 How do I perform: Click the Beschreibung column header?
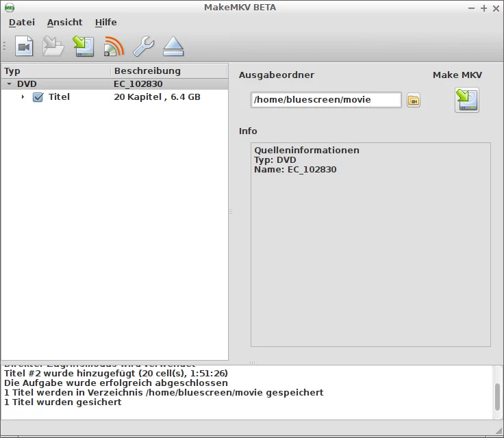tap(147, 71)
